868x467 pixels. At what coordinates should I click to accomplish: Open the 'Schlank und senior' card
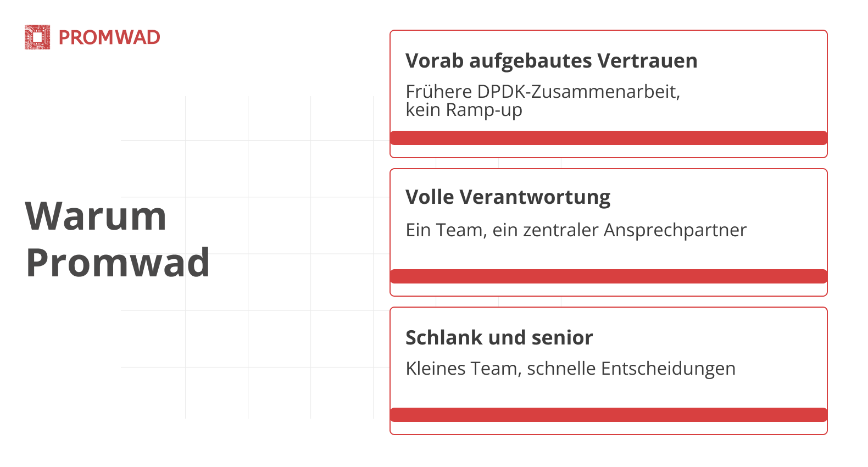609,371
